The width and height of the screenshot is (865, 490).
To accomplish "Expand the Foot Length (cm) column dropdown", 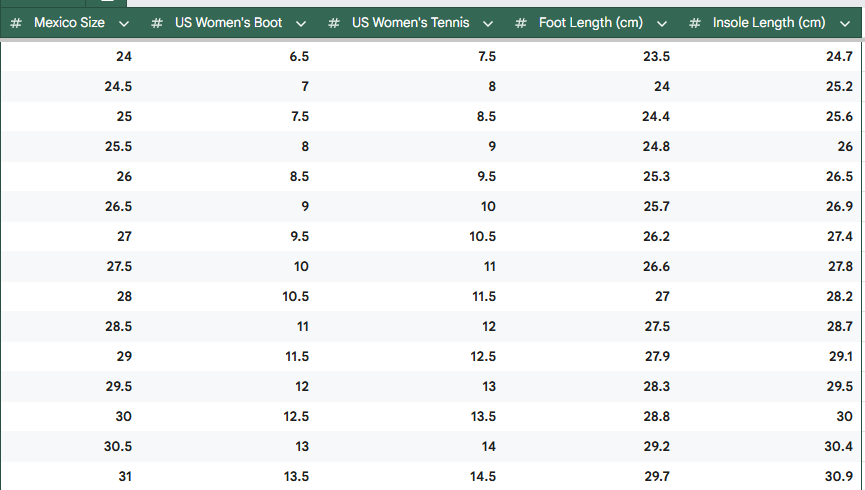I will coord(662,24).
